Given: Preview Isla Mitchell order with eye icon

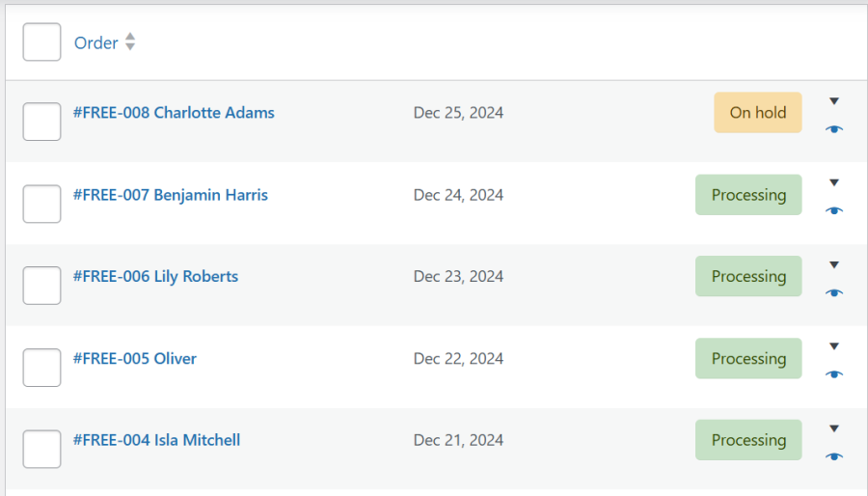Looking at the screenshot, I should [x=834, y=456].
